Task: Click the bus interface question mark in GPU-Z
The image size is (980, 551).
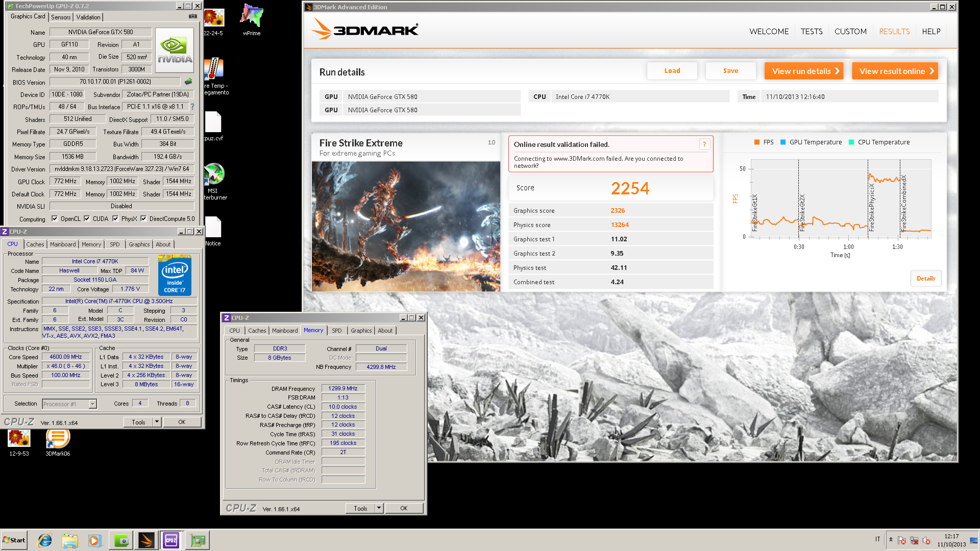Action: [192, 107]
